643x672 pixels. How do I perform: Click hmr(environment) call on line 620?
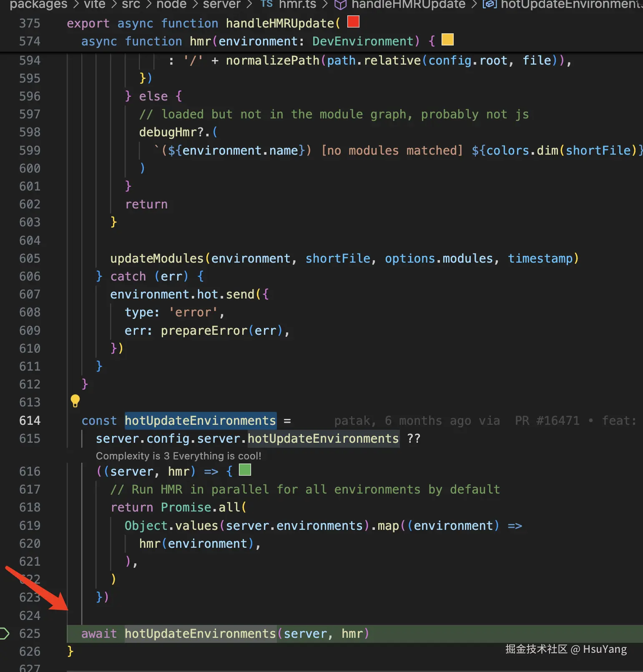coord(196,544)
